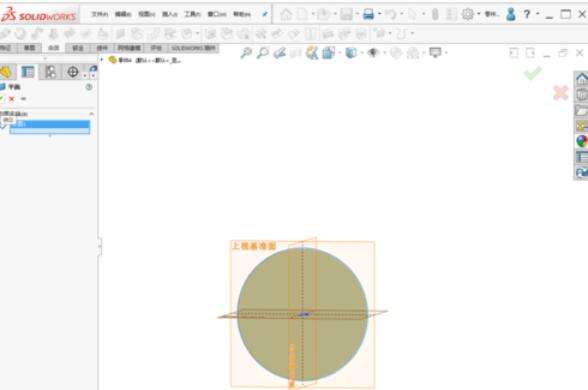Collapse the first reference section chevron
The image size is (588, 390).
click(91, 114)
